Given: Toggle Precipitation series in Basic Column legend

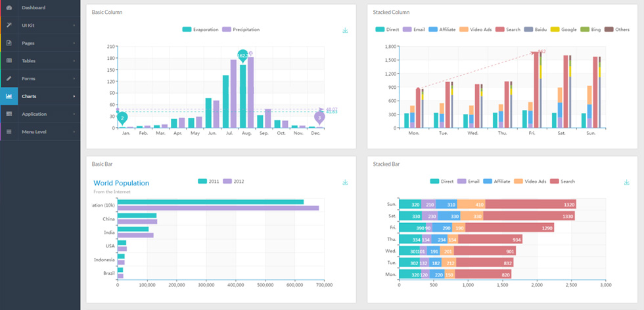Looking at the screenshot, I should (x=241, y=30).
